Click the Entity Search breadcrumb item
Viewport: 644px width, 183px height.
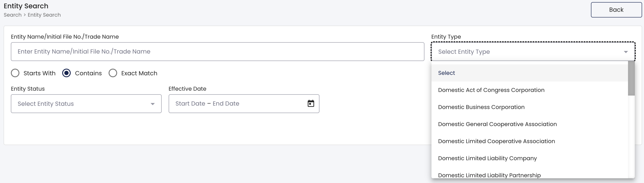click(x=44, y=15)
